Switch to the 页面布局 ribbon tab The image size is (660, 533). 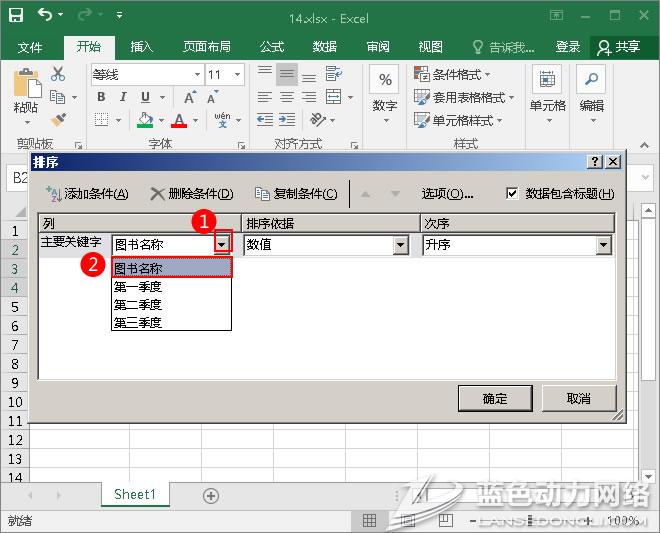(x=207, y=46)
